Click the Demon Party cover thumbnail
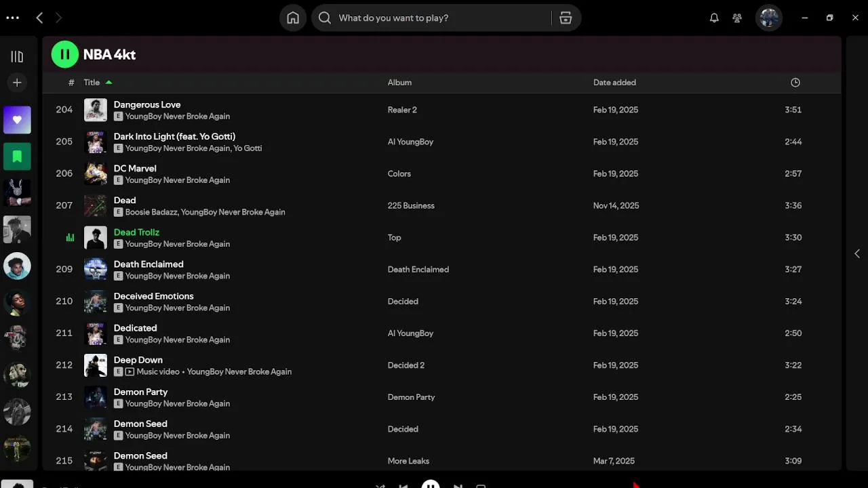 pos(96,397)
